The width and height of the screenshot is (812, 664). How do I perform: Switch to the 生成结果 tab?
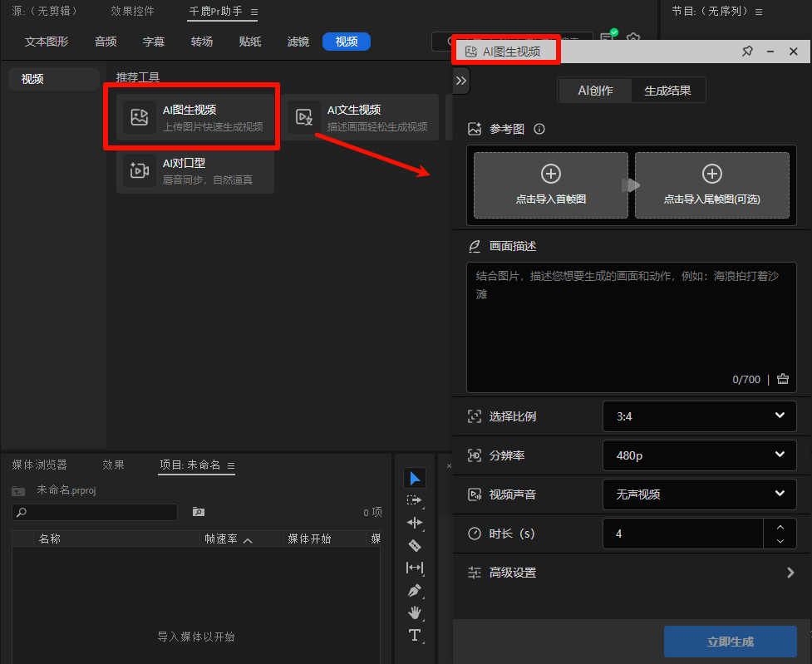click(x=668, y=91)
